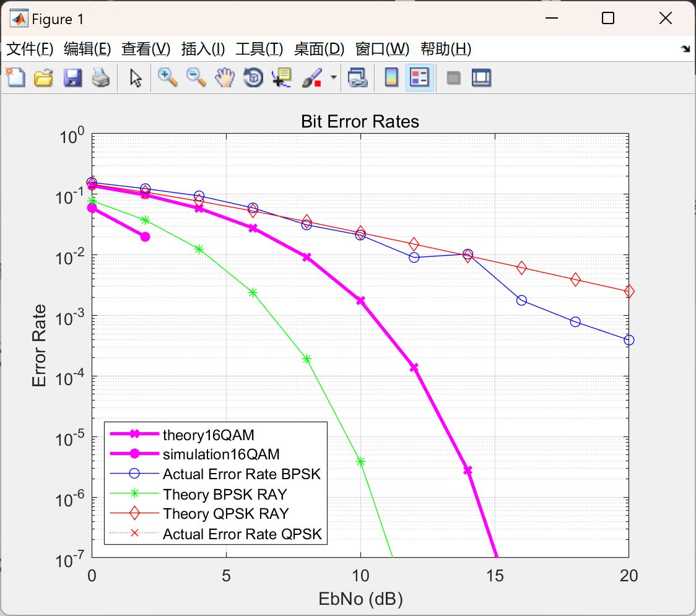Screen dimensions: 696x616
Task: Open the 查看(V) menu
Action: pos(146,49)
